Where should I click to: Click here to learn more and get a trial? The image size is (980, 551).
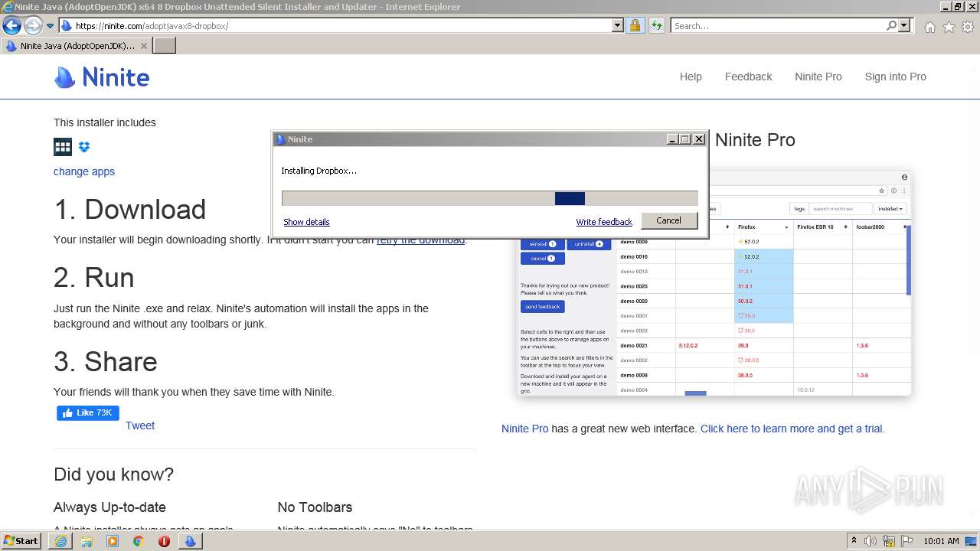tap(792, 429)
